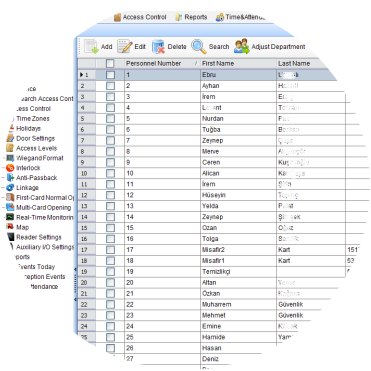Click the Add button label
The width and height of the screenshot is (371, 371).
click(106, 47)
